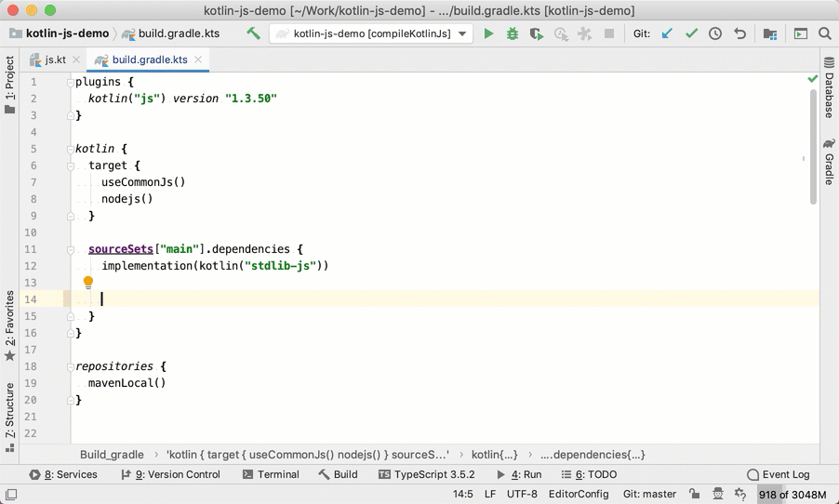839x504 pixels.
Task: Click EditorConfig in status bar
Action: [579, 494]
